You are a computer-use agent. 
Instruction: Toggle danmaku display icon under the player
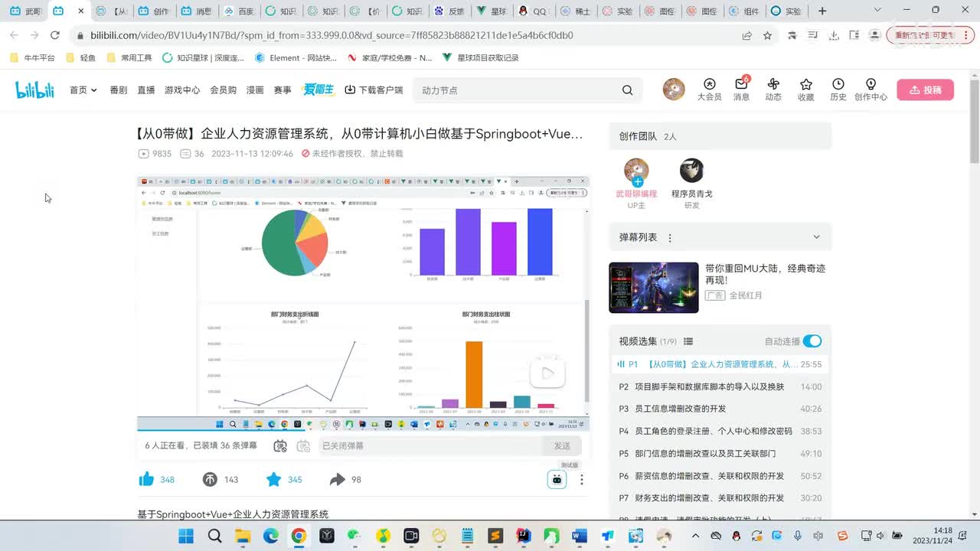280,445
